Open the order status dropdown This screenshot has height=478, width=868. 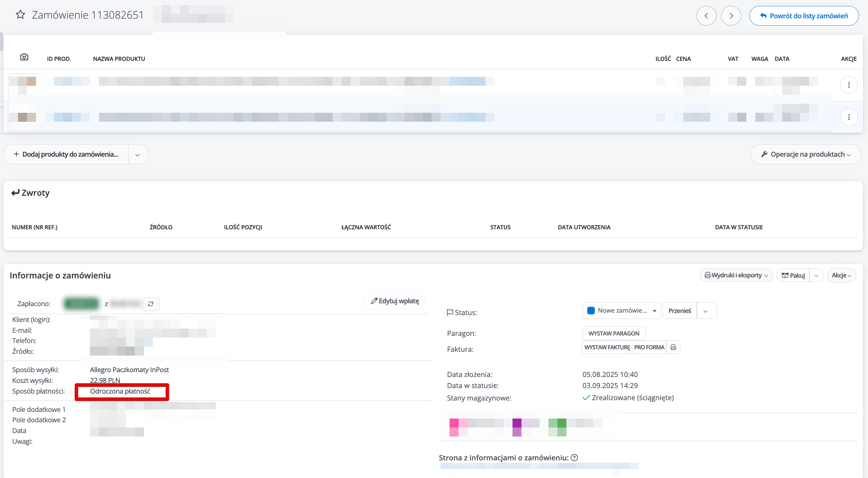coord(621,311)
